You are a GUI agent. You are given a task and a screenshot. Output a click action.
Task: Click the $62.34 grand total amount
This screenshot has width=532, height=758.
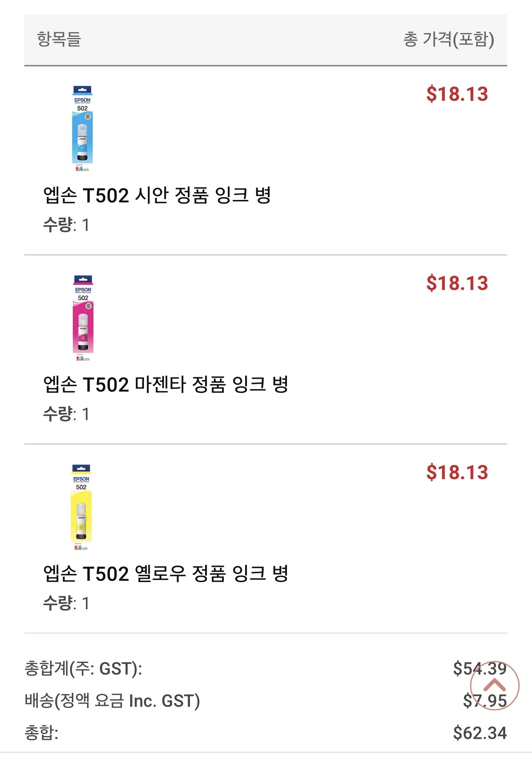[x=480, y=733]
